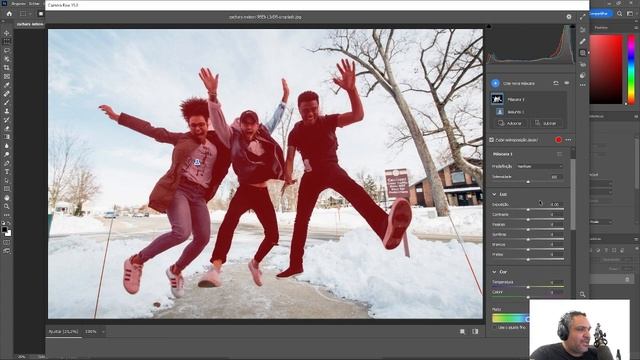The width and height of the screenshot is (640, 360).
Task: Toggle highlight clipping warning on histogram
Action: point(572,26)
